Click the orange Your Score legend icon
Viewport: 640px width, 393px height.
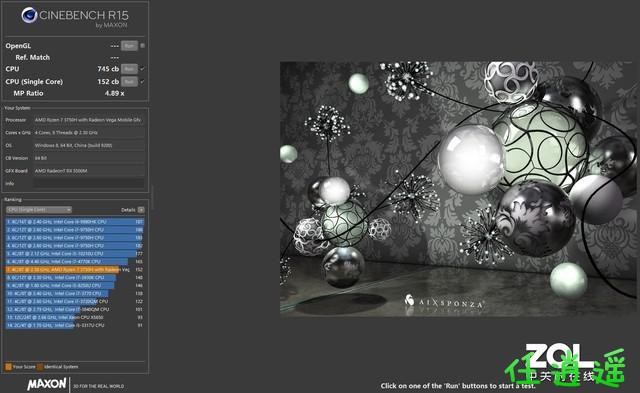click(8, 366)
